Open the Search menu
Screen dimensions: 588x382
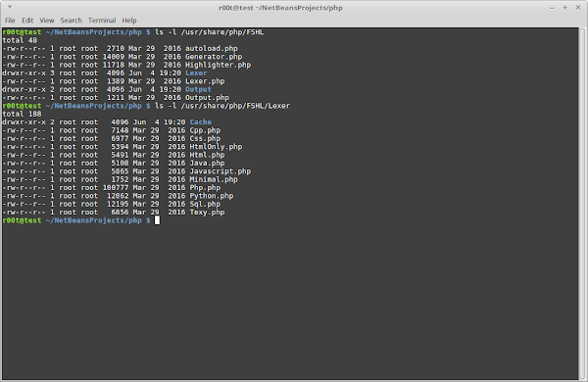[71, 21]
